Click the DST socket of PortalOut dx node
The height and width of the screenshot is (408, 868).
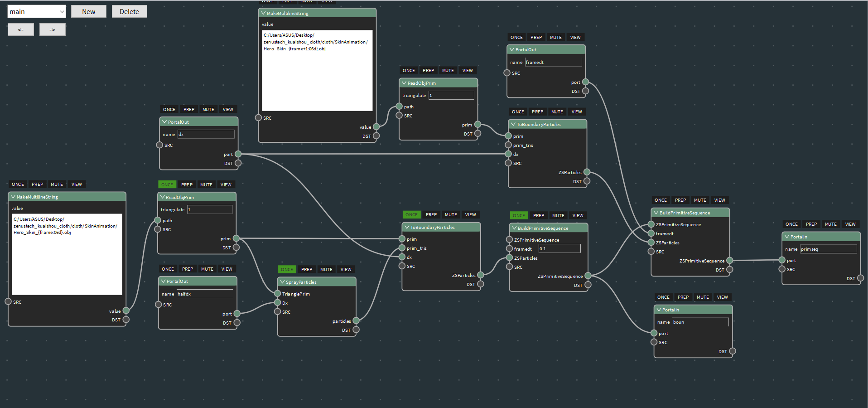(x=238, y=163)
